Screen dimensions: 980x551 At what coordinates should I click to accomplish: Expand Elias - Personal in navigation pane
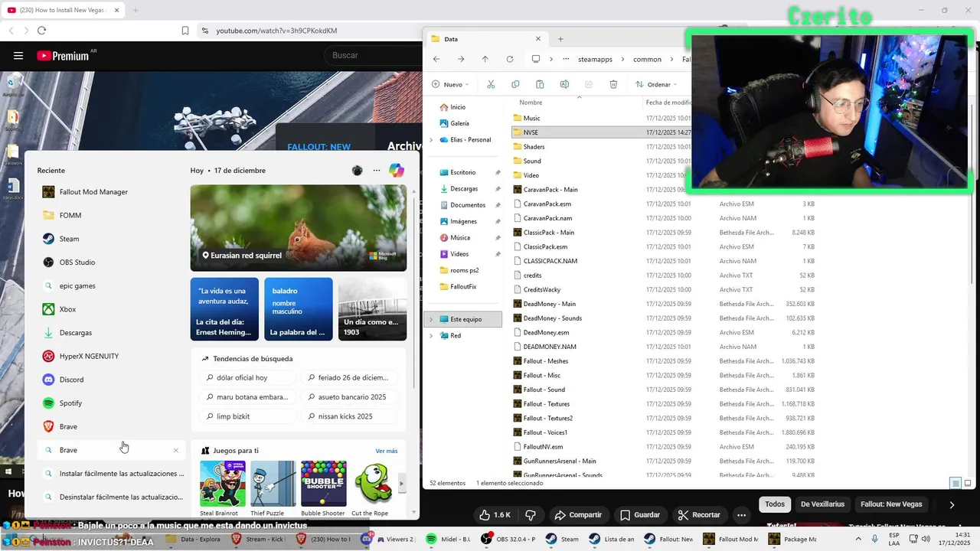click(431, 140)
